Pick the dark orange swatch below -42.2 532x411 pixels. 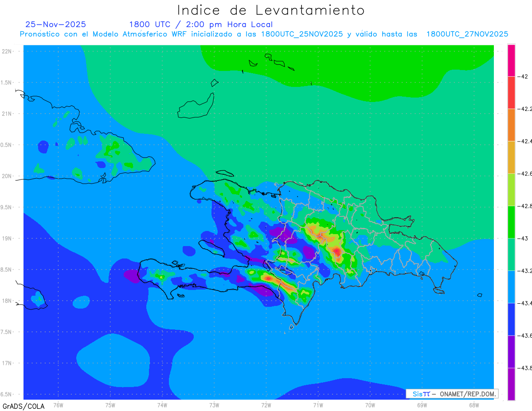511,125
